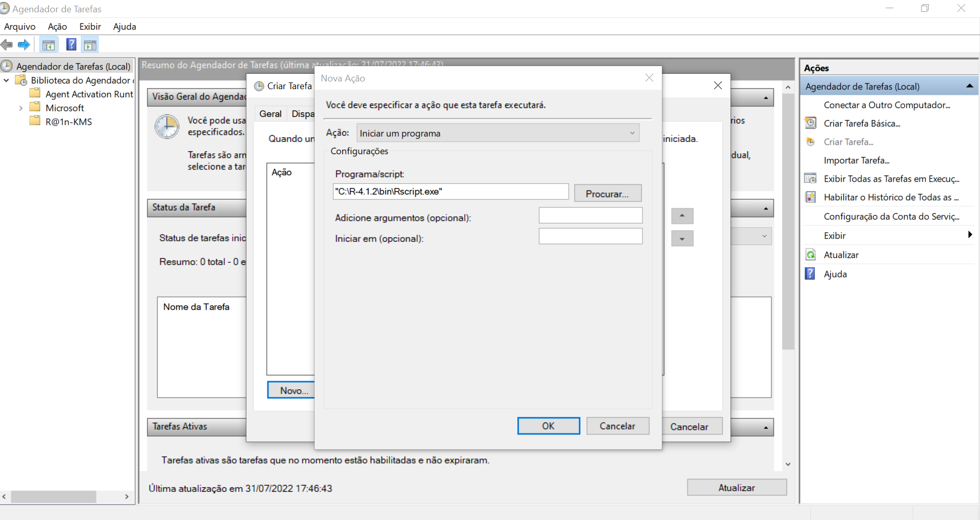Click the Nome da Tarefa column header
This screenshot has width=980, height=520.
pos(196,307)
